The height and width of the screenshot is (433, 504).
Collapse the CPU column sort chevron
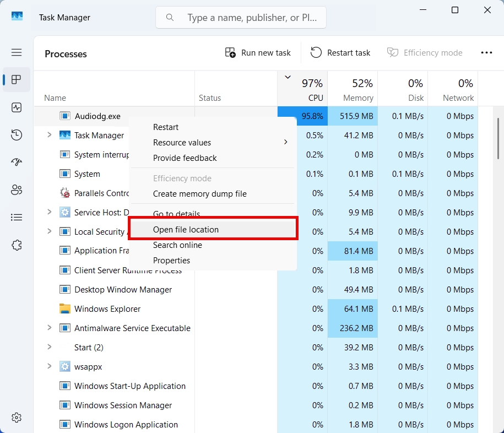pyautogui.click(x=288, y=78)
